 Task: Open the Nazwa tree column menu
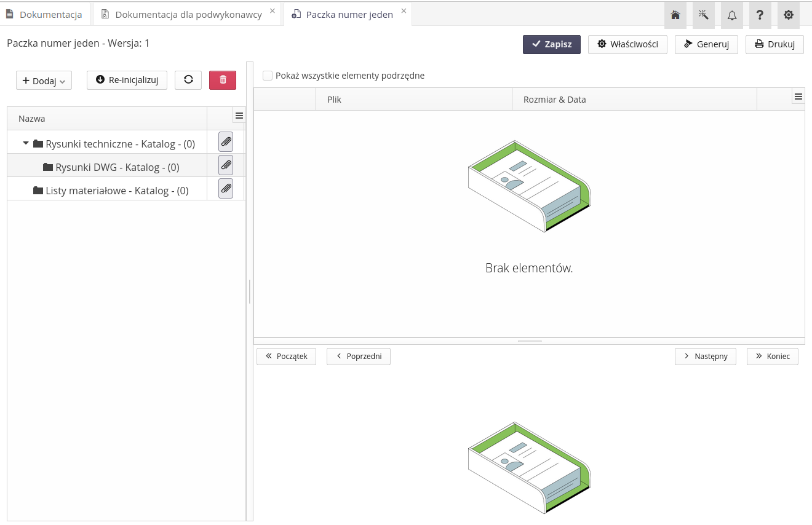[239, 116]
